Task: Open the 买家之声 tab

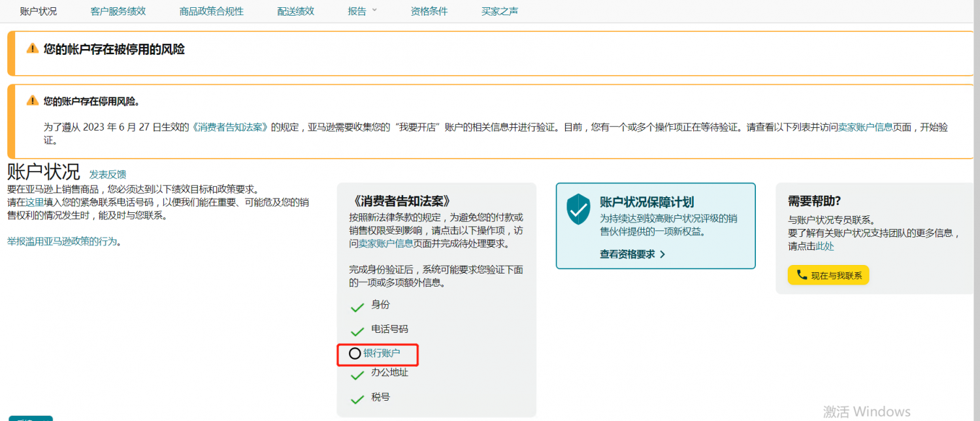Action: coord(500,11)
